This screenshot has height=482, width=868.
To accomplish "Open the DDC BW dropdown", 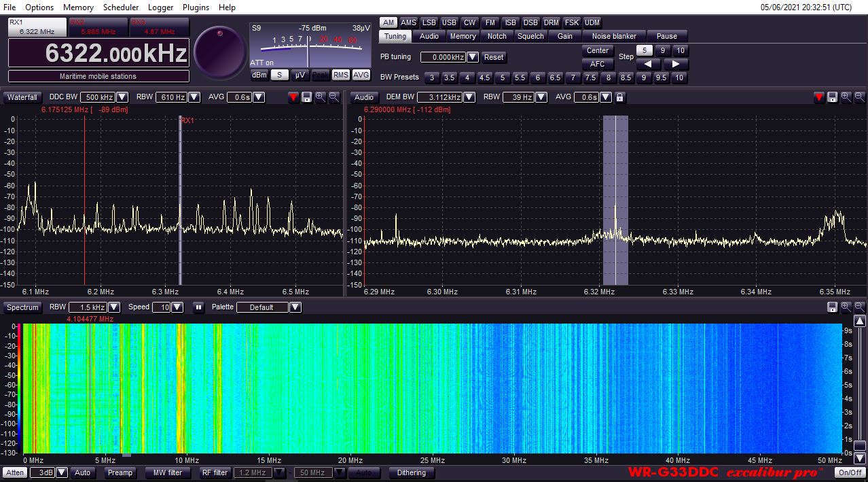I will (x=121, y=97).
